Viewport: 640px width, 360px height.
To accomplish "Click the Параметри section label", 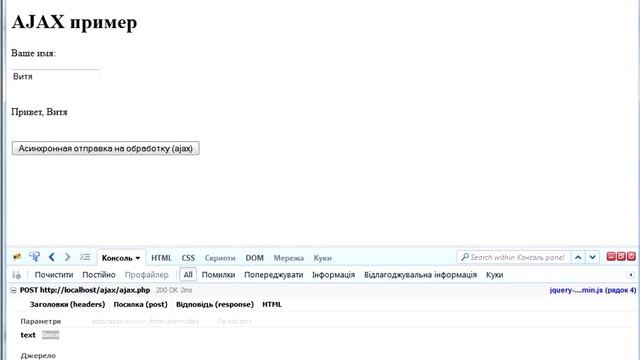I will pyautogui.click(x=41, y=322).
